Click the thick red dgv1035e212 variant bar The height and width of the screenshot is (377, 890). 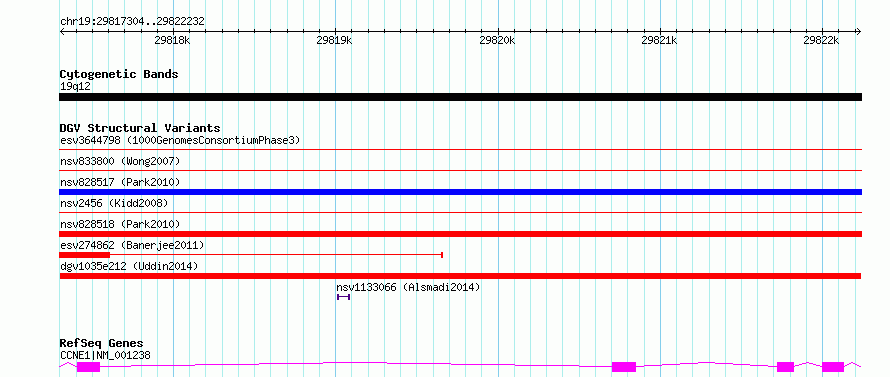(460, 276)
